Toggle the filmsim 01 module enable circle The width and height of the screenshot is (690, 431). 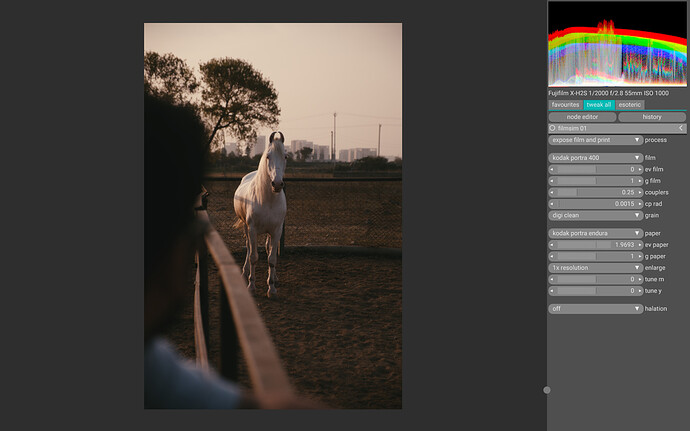[552, 129]
